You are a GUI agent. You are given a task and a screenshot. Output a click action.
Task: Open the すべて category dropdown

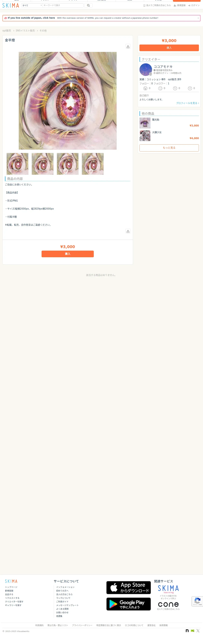point(32,5)
